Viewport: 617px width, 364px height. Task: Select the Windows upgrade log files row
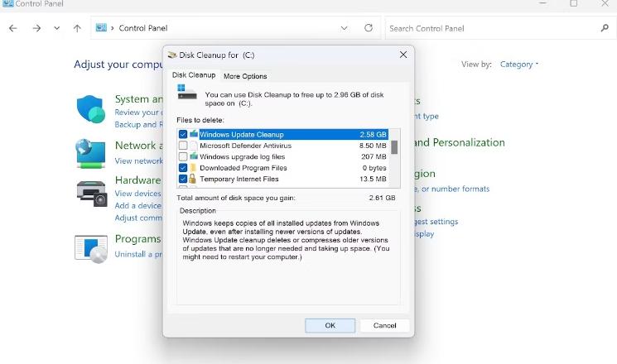(283, 156)
